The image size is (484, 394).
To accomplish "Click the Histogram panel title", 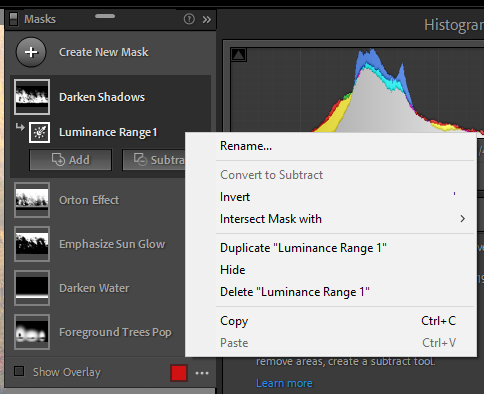I will 454,25.
